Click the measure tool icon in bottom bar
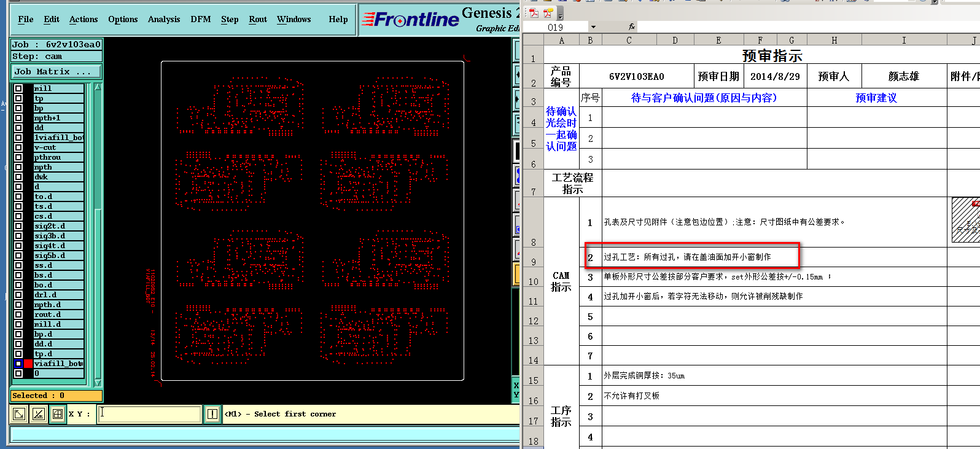This screenshot has width=980, height=449. click(x=38, y=414)
